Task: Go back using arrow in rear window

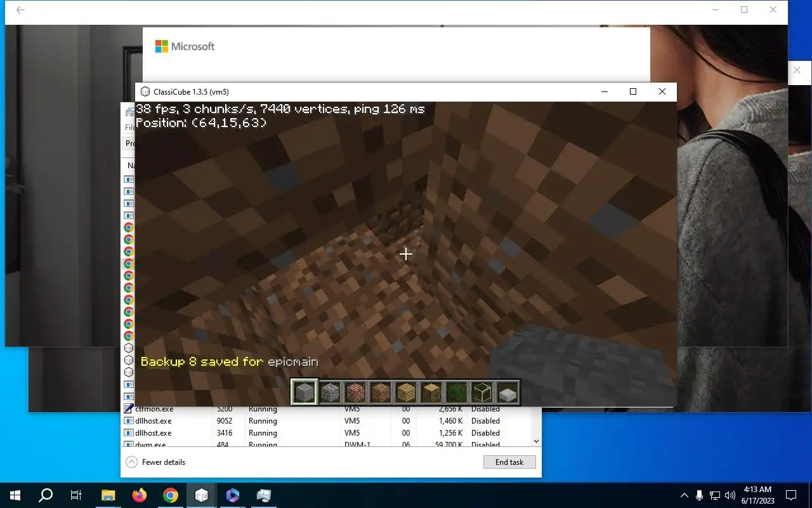Action: (20, 10)
